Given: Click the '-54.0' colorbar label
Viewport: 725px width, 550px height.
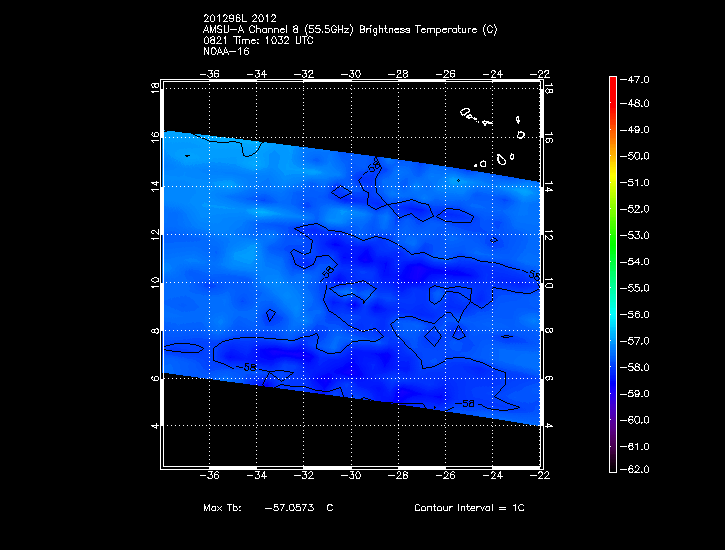Looking at the screenshot, I should (x=634, y=262).
